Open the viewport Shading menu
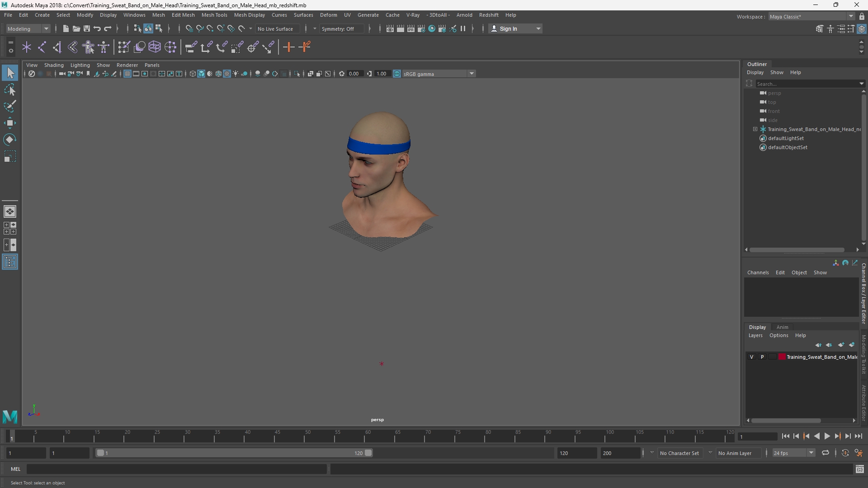 point(54,65)
